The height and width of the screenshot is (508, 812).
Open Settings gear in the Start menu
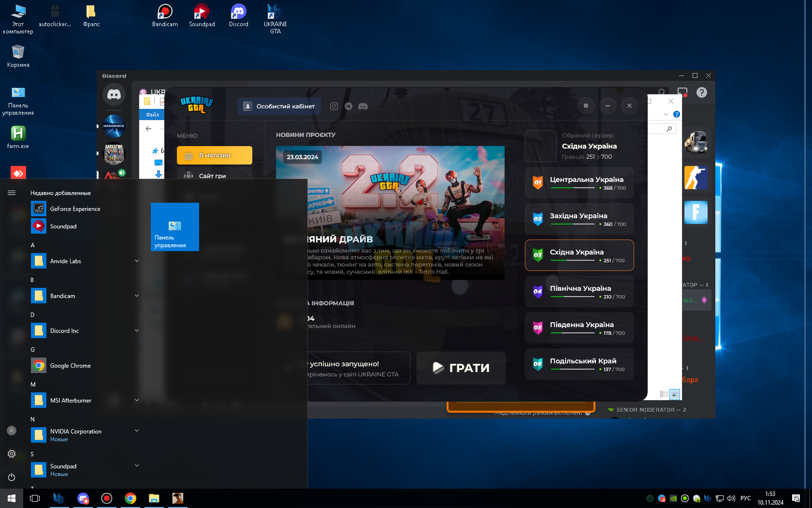tap(12, 454)
